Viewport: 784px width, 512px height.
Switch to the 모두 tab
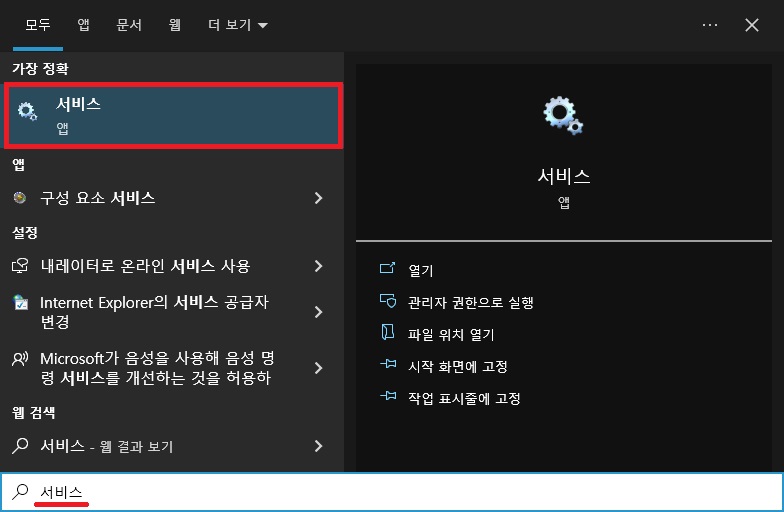point(38,25)
